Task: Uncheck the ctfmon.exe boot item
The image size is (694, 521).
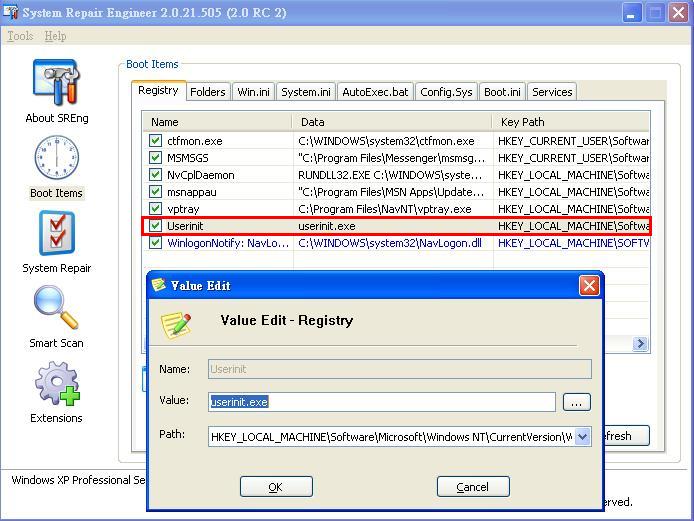Action: 155,141
